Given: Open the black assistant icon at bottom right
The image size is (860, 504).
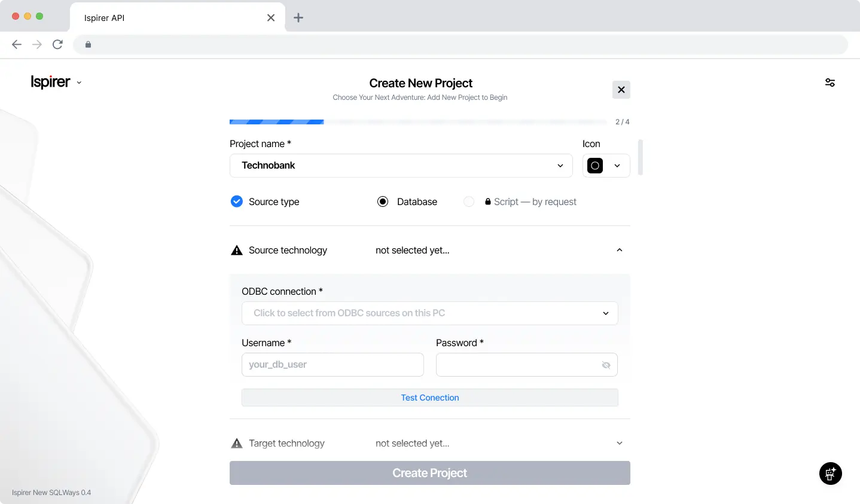Looking at the screenshot, I should click(x=831, y=474).
